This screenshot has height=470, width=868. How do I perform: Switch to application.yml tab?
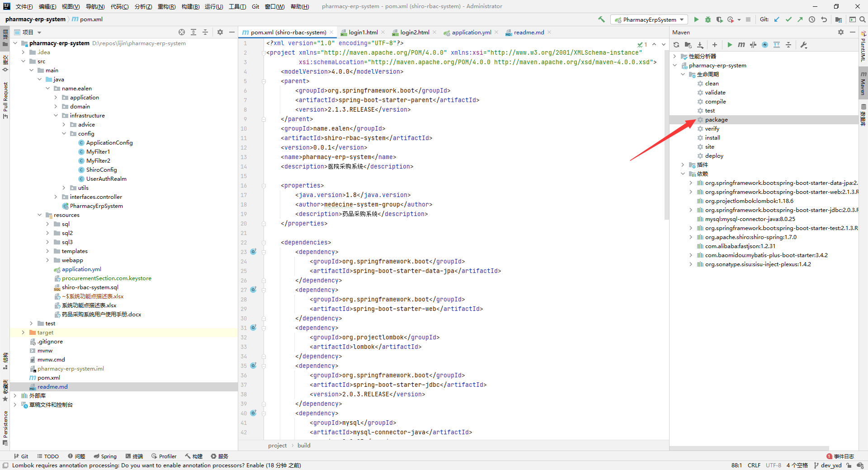(x=471, y=32)
